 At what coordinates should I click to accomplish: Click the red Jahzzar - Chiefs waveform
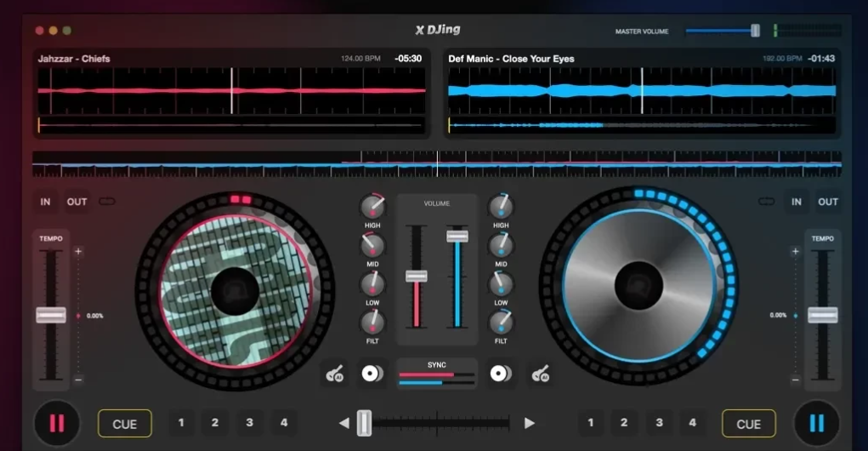(231, 91)
